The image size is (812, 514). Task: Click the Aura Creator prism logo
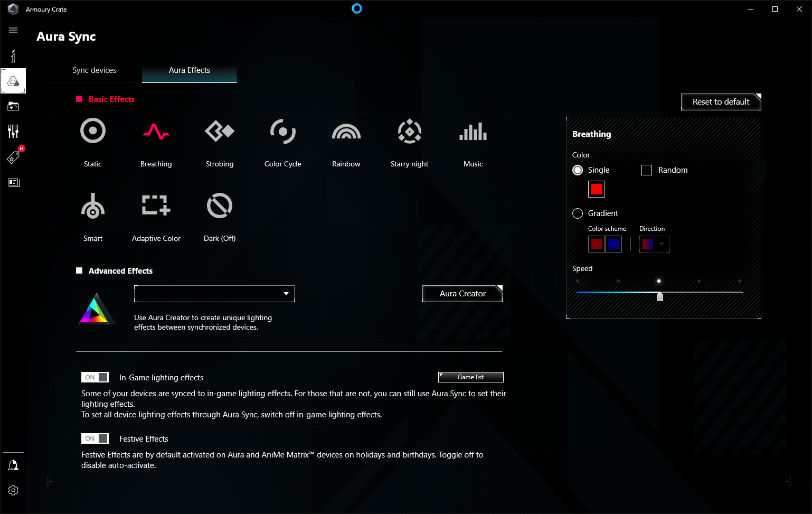pos(97,309)
